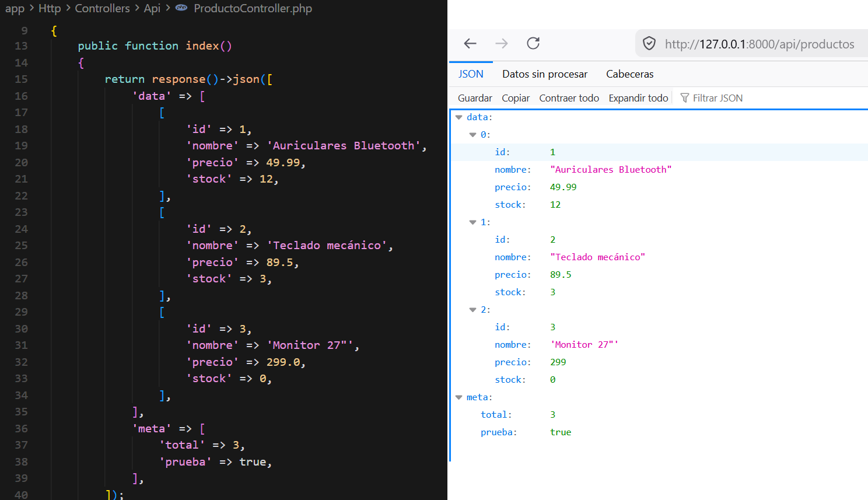Click 'meta' key in code
The height and width of the screenshot is (500, 868).
point(152,429)
